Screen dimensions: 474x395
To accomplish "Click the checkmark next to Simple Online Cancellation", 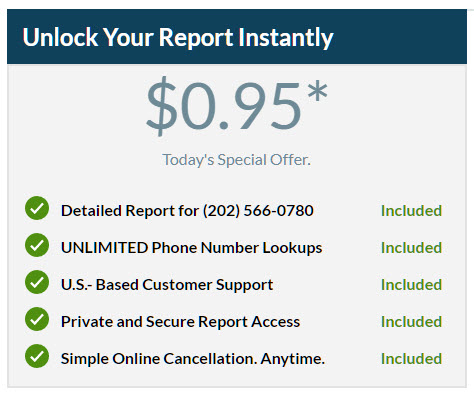I will [x=37, y=356].
